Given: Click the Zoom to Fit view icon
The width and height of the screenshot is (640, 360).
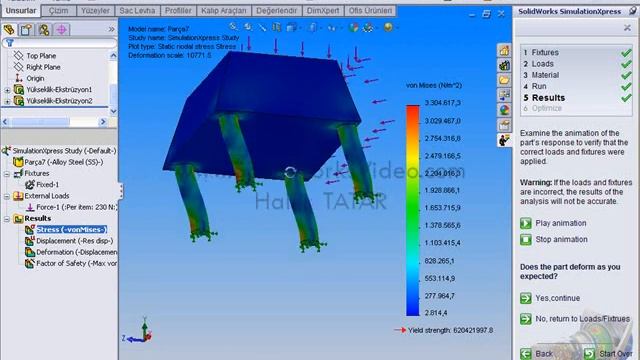Looking at the screenshot, I should (233, 27).
